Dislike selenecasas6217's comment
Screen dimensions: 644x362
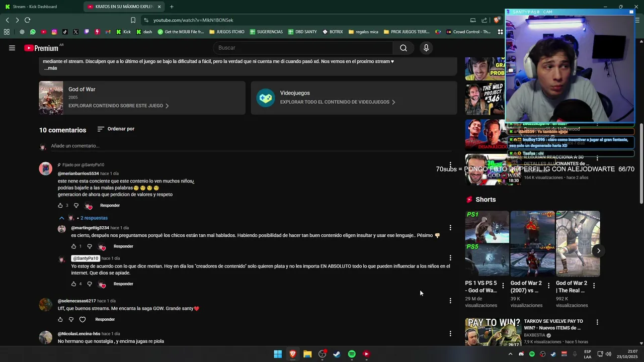[x=71, y=319]
